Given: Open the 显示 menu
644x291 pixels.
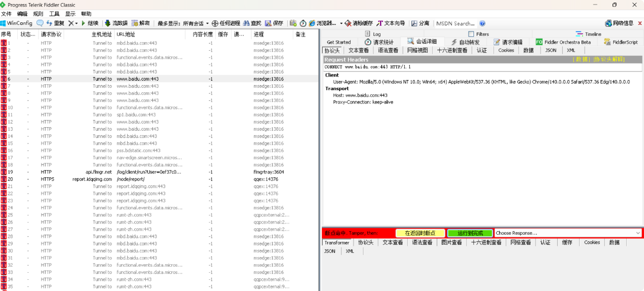Looking at the screenshot, I should (70, 14).
